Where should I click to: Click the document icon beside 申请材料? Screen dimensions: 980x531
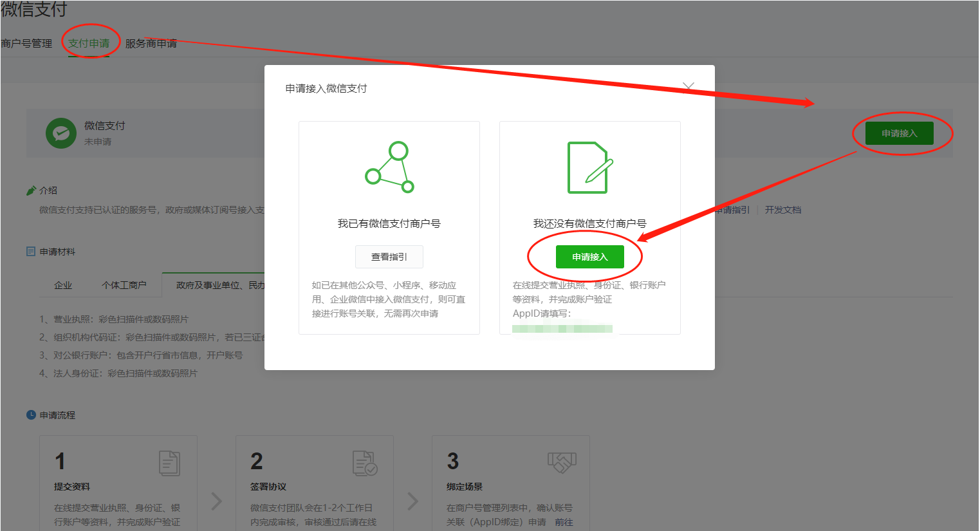(x=31, y=252)
